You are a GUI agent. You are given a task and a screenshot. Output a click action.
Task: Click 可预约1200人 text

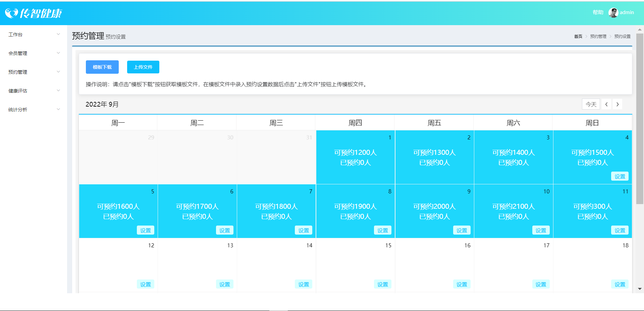pos(356,152)
